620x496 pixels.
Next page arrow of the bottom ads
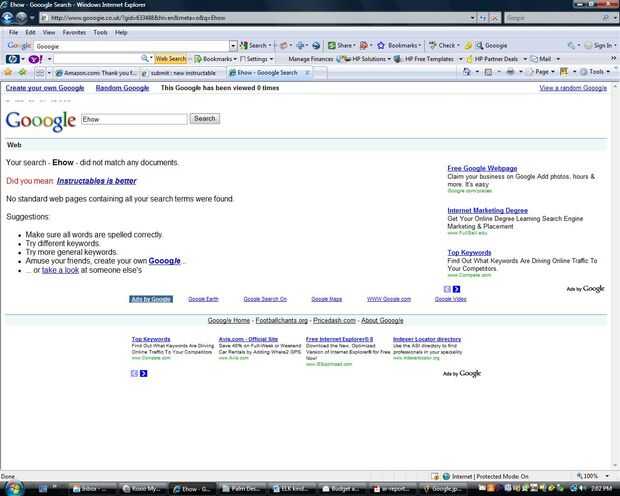144,373
